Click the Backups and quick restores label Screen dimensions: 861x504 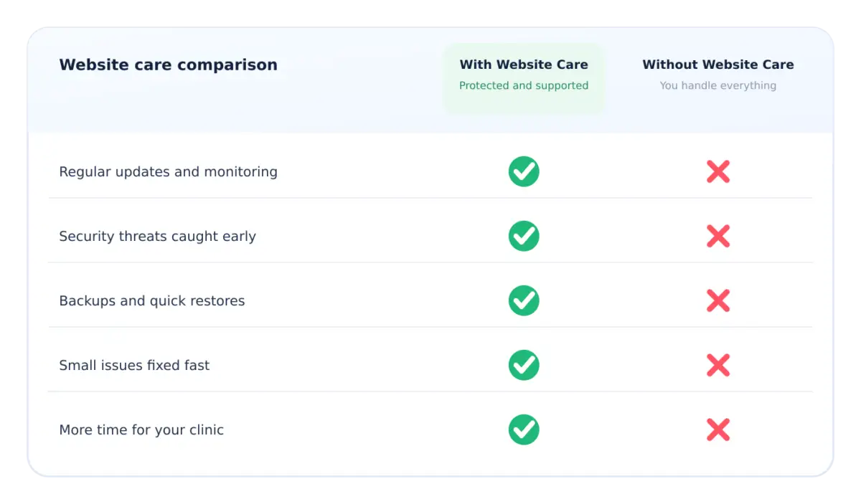click(152, 301)
